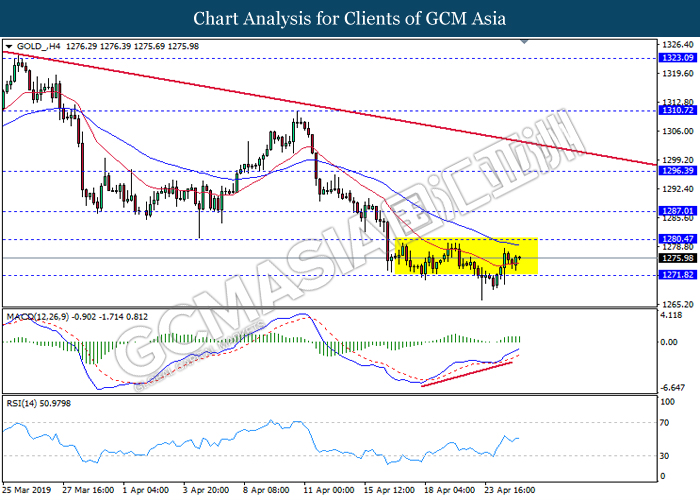Select the current price 1275.98 label
Image resolution: width=700 pixels, height=500 pixels.
[677, 258]
